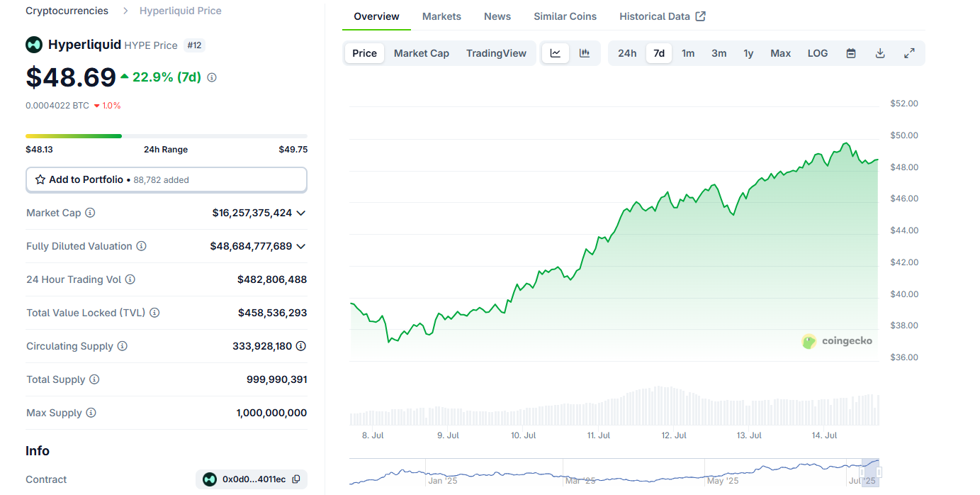This screenshot has width=980, height=495.
Task: Click info icon next to 22.9% (7d)
Action: point(212,77)
